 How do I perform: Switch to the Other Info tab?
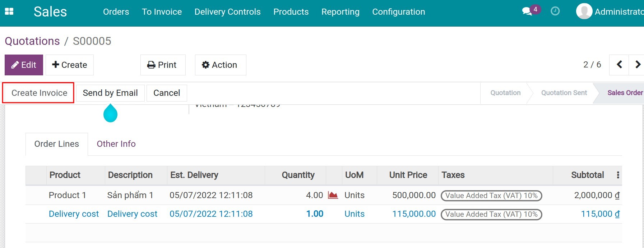(116, 144)
